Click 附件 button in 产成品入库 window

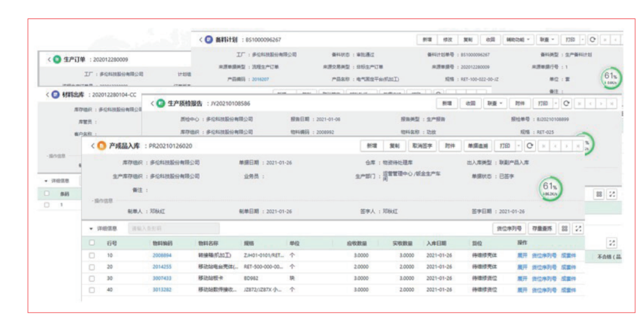[x=450, y=146]
